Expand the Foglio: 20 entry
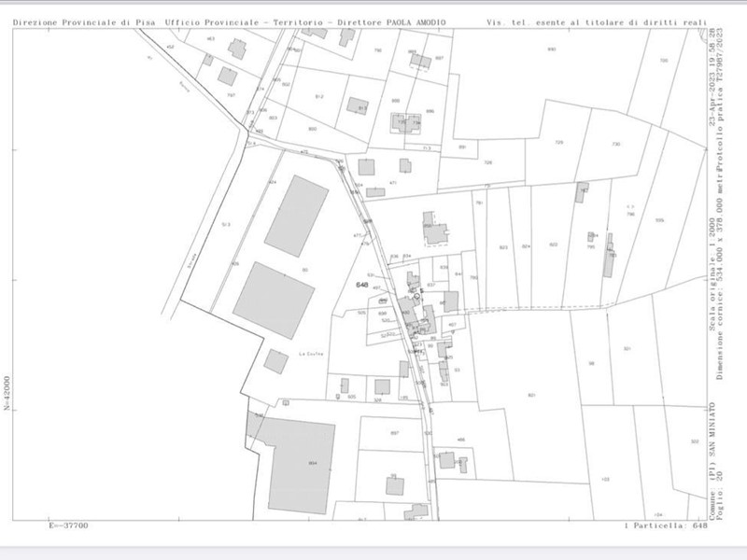The height and width of the screenshot is (560, 747). coord(722,499)
